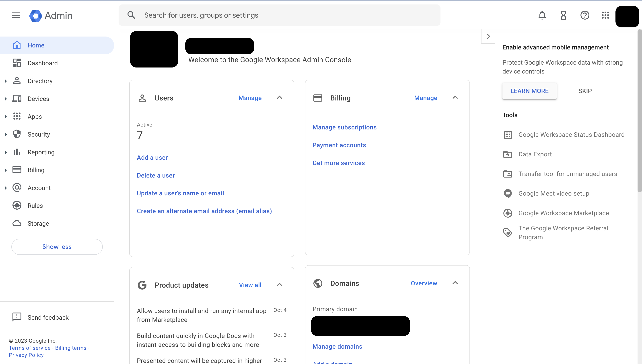The height and width of the screenshot is (364, 642).
Task: Click View all product updates
Action: click(250, 285)
